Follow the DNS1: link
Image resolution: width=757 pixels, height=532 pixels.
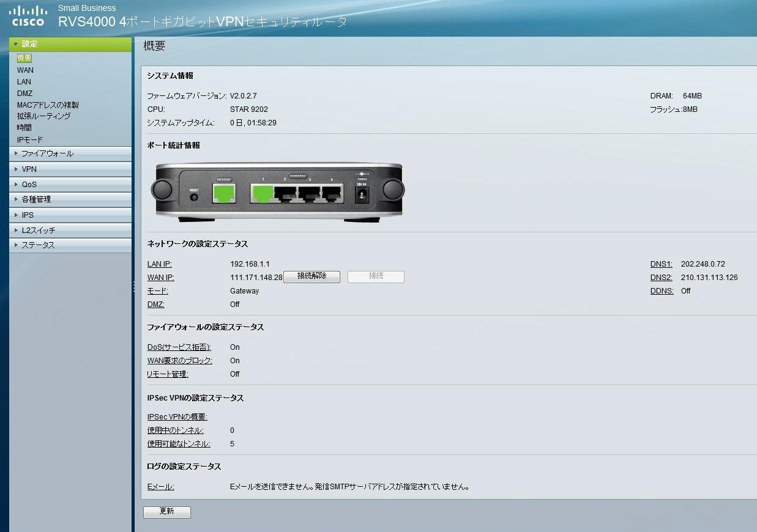tap(662, 264)
